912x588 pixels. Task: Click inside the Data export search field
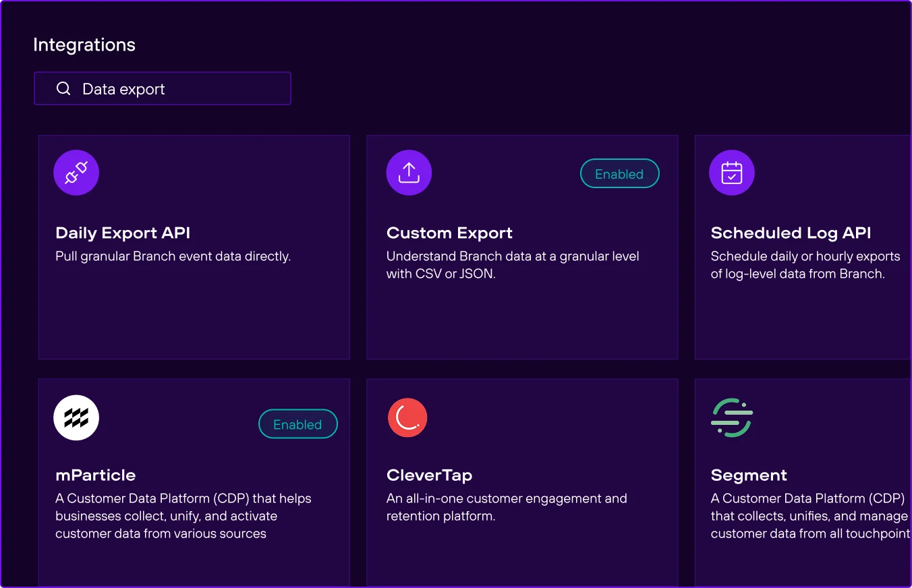click(x=162, y=88)
